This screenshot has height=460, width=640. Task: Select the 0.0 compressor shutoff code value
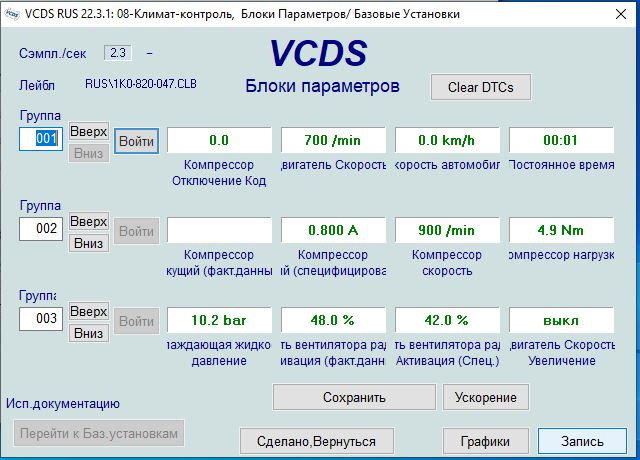click(x=220, y=140)
